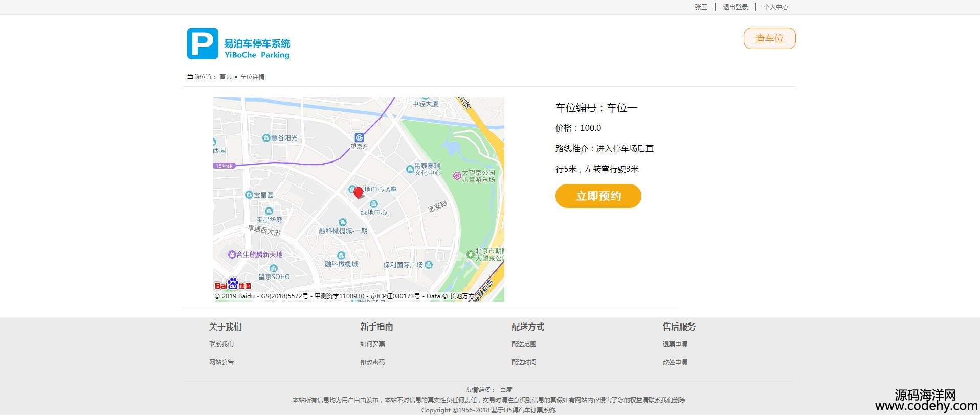Click the 望京SOHO map marker icon
Screen dimensions: 980x416
coord(274,268)
